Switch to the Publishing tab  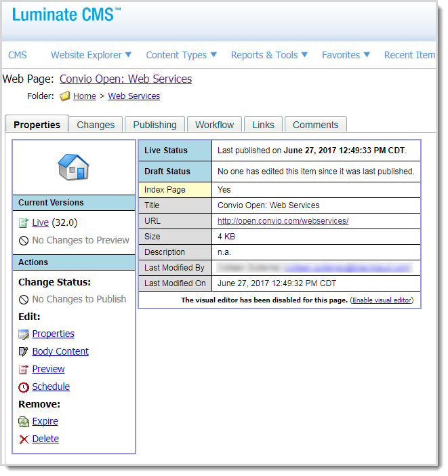[155, 125]
